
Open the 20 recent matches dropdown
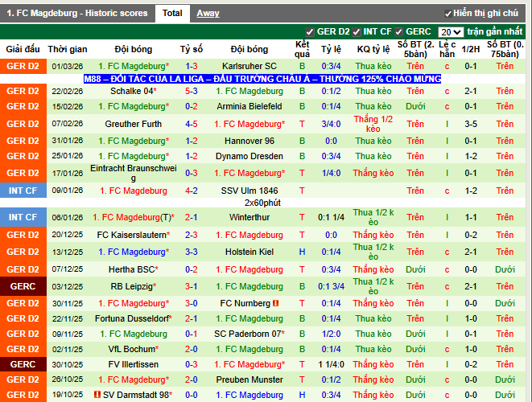[x=451, y=32]
